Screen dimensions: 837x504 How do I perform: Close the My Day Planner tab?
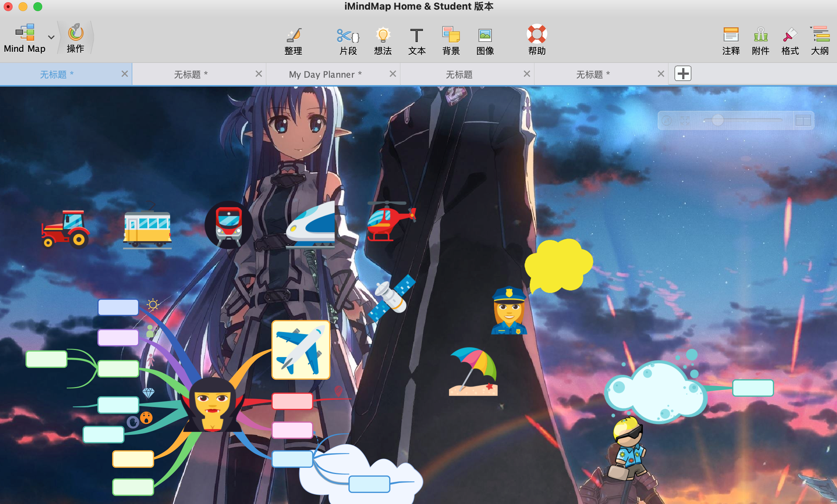pyautogui.click(x=393, y=74)
